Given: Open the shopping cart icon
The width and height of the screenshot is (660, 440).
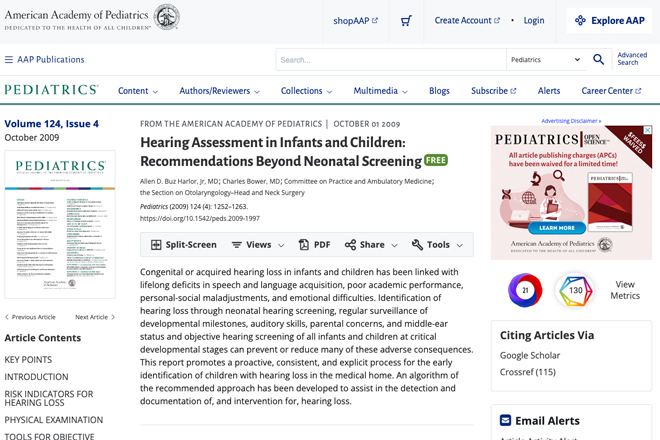Looking at the screenshot, I should 406,21.
